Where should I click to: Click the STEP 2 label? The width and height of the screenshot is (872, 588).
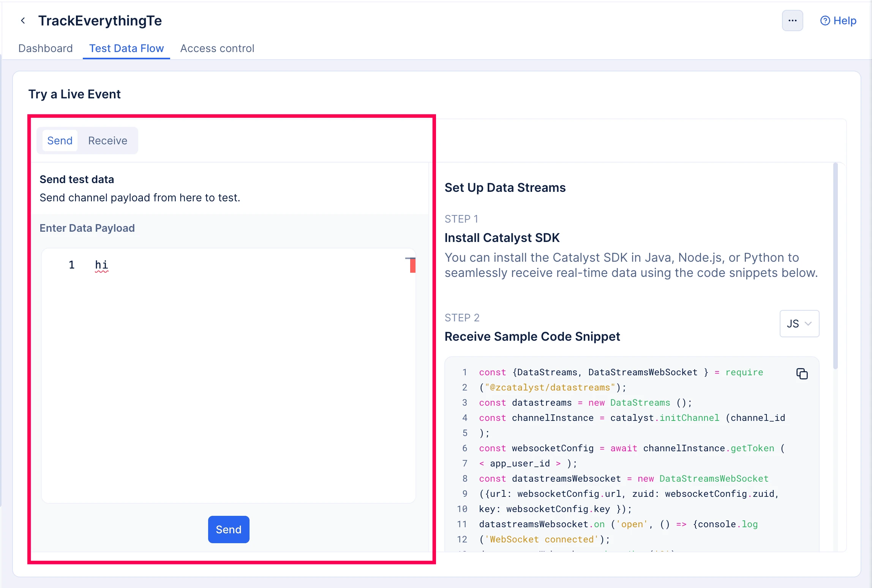462,318
